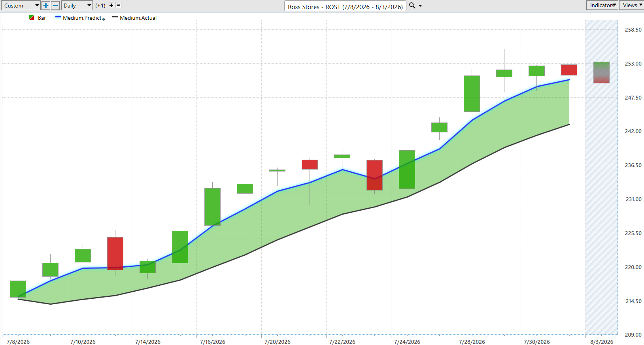This screenshot has height=345, width=644.
Task: Select the tall green candle at 7/28/2026
Action: click(472, 94)
